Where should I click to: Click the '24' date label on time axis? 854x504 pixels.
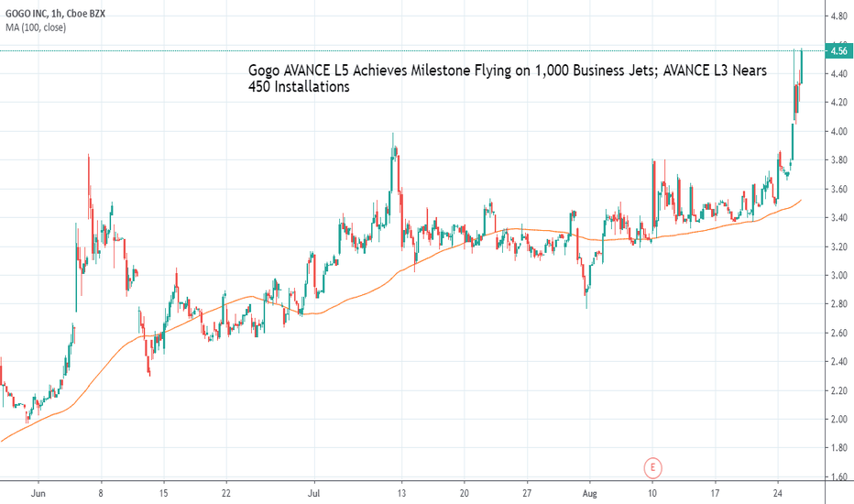click(778, 494)
